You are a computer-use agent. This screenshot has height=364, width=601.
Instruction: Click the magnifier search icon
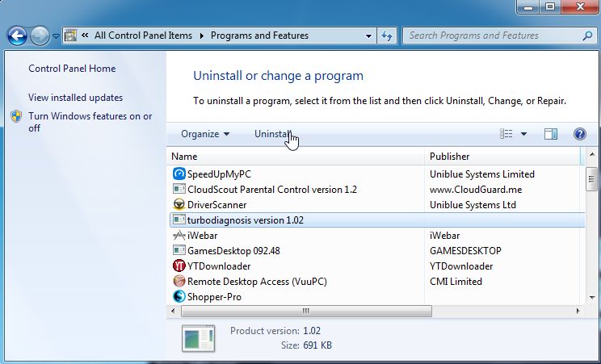click(x=587, y=36)
